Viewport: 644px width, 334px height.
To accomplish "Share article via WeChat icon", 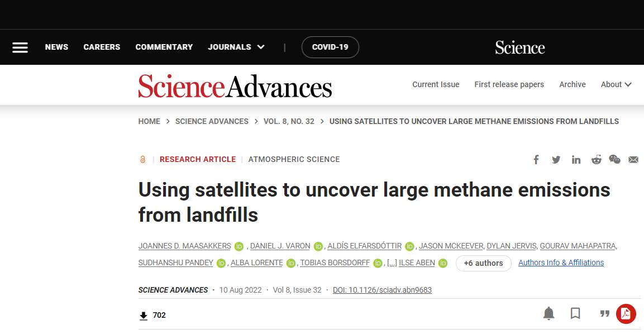I will (614, 159).
